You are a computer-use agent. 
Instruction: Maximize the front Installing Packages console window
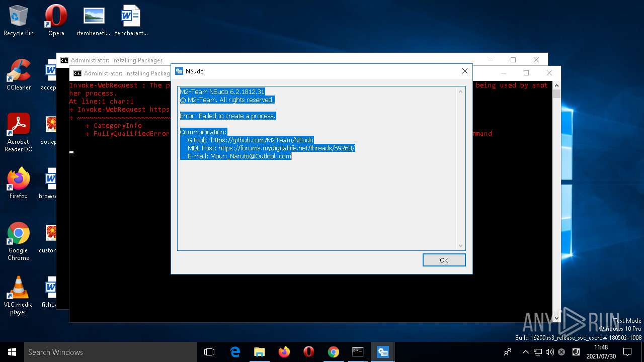point(526,73)
